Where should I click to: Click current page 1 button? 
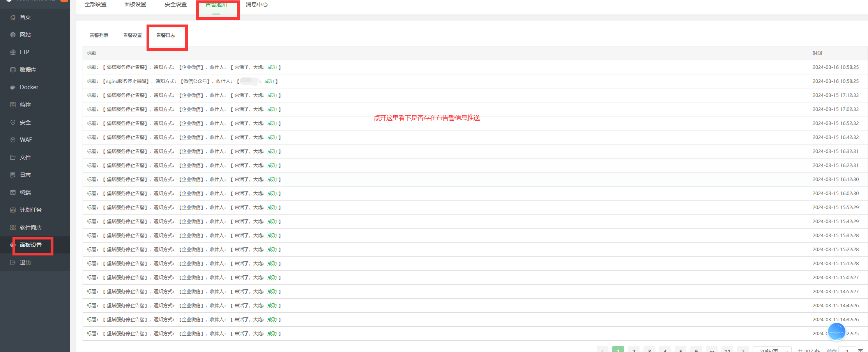click(x=618, y=350)
